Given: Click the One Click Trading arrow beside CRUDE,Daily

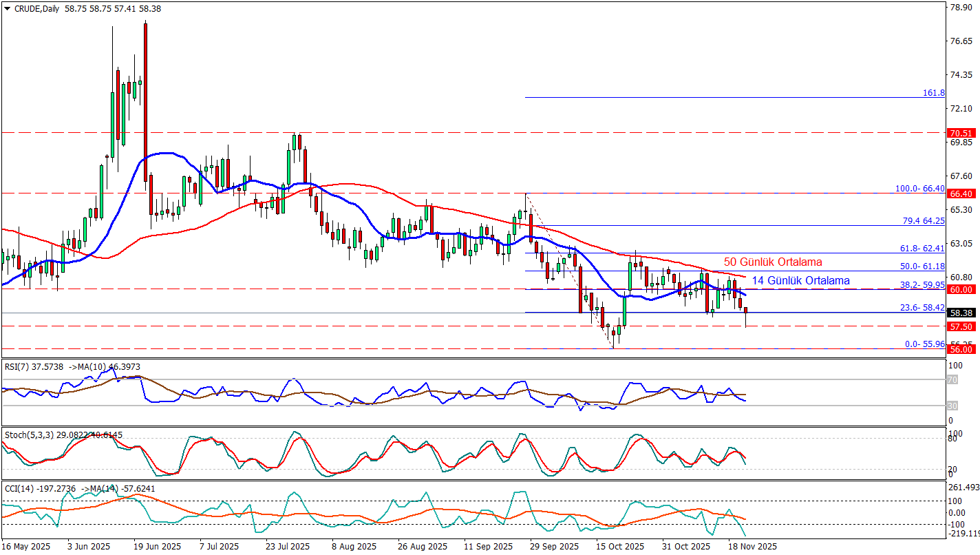Looking at the screenshot, I should tap(7, 9).
